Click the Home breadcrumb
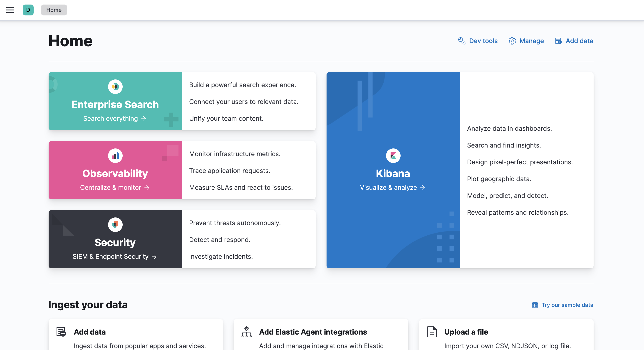 tap(54, 10)
